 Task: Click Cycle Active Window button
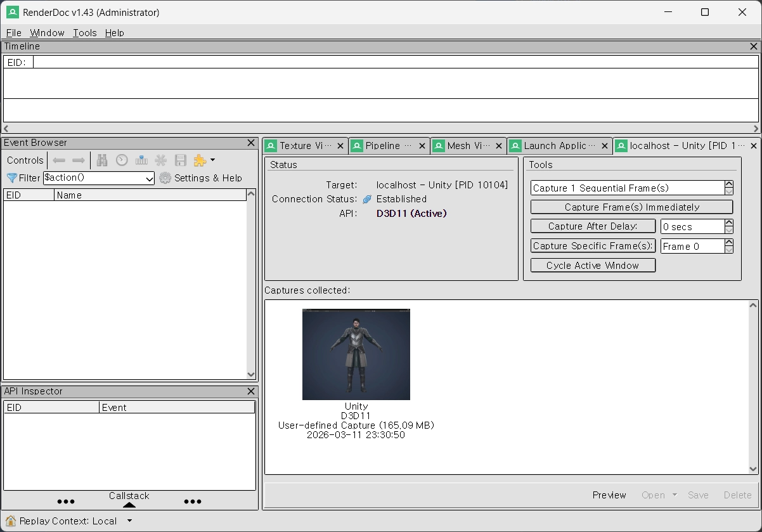coord(593,266)
